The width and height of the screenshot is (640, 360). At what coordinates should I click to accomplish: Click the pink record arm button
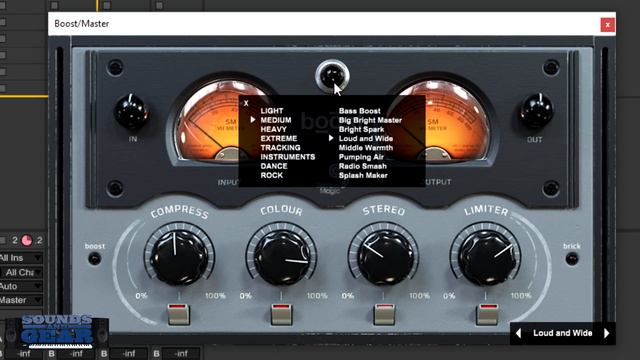click(x=27, y=240)
